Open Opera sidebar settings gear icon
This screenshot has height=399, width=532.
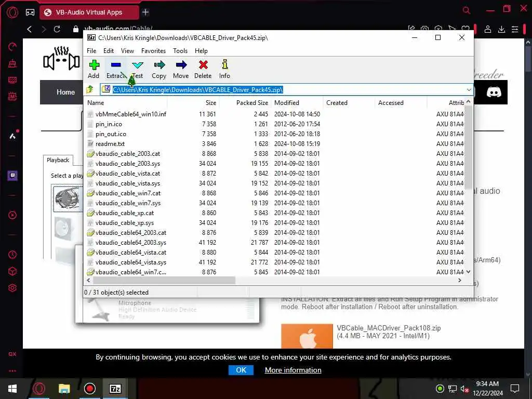[x=12, y=288]
